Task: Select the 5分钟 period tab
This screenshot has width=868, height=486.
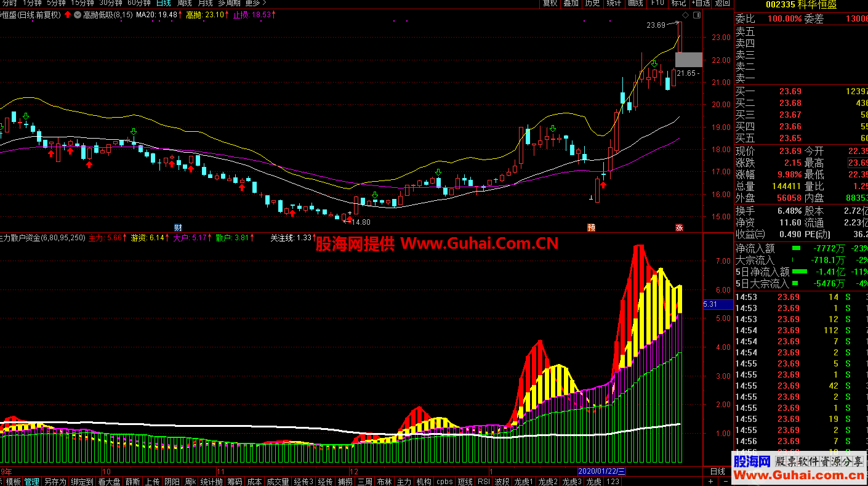Action: (56, 3)
